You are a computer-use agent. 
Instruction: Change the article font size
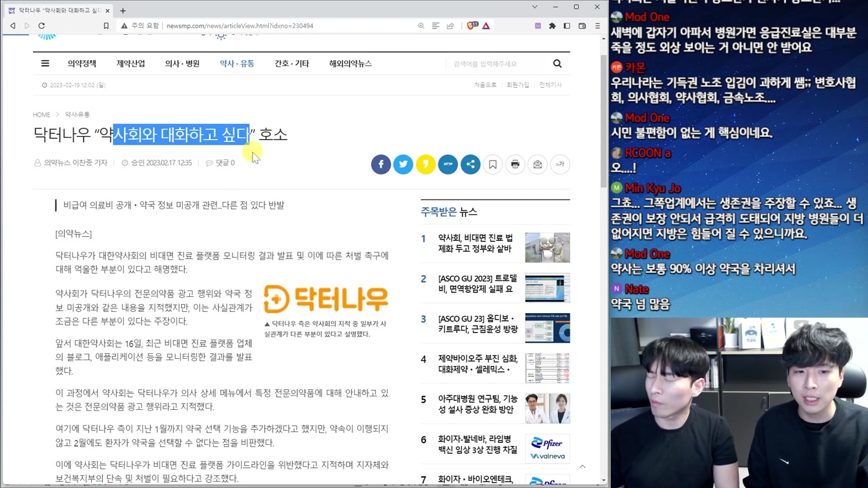(560, 164)
